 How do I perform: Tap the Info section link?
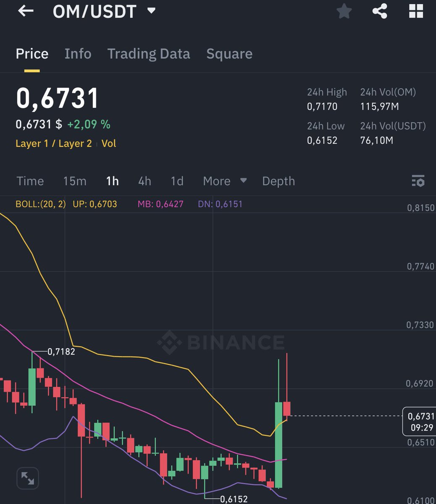(78, 54)
